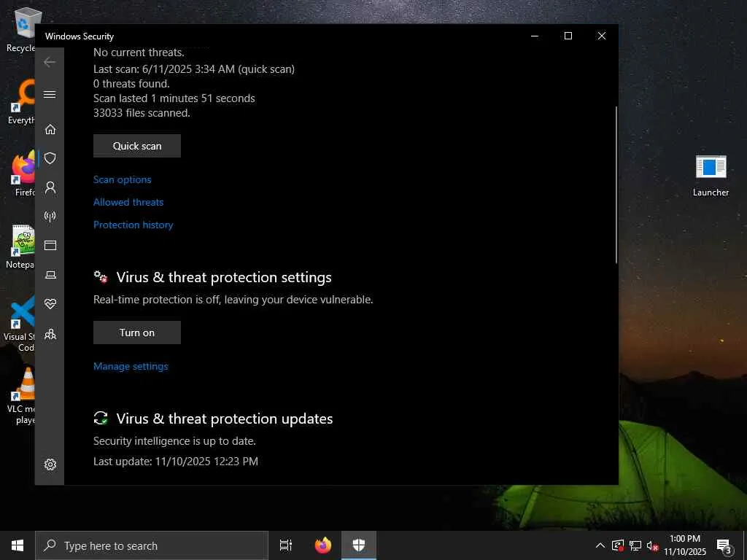Open Family options people icon
747x560 pixels.
[x=50, y=334]
